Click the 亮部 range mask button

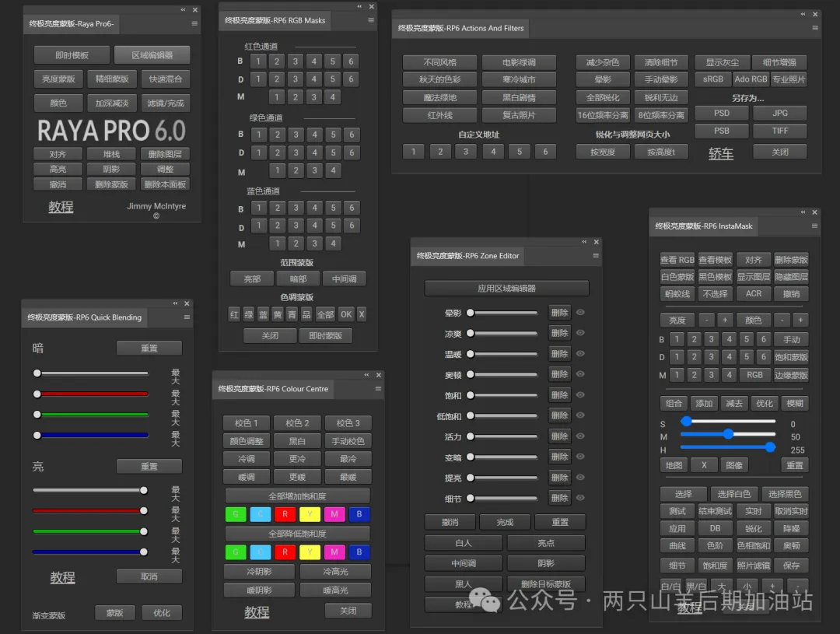point(252,279)
